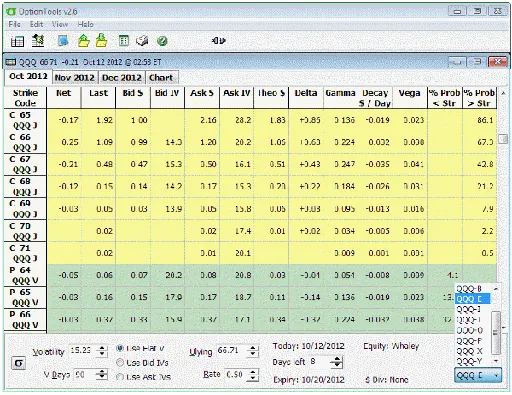Image resolution: width=512 pixels, height=395 pixels.
Task: Click the table scrollbar up arrow
Action: coord(503,94)
